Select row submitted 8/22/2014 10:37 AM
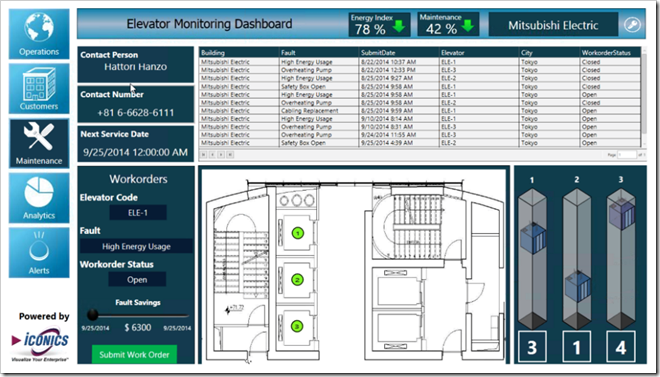Screen dimensions: 660x377 [x=420, y=62]
